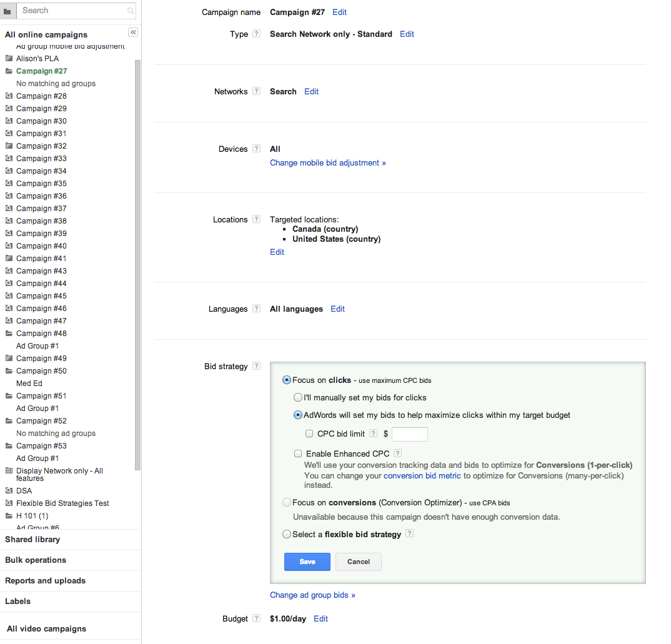Open Shared library section
Screen dimensions: 671x644
[32, 539]
